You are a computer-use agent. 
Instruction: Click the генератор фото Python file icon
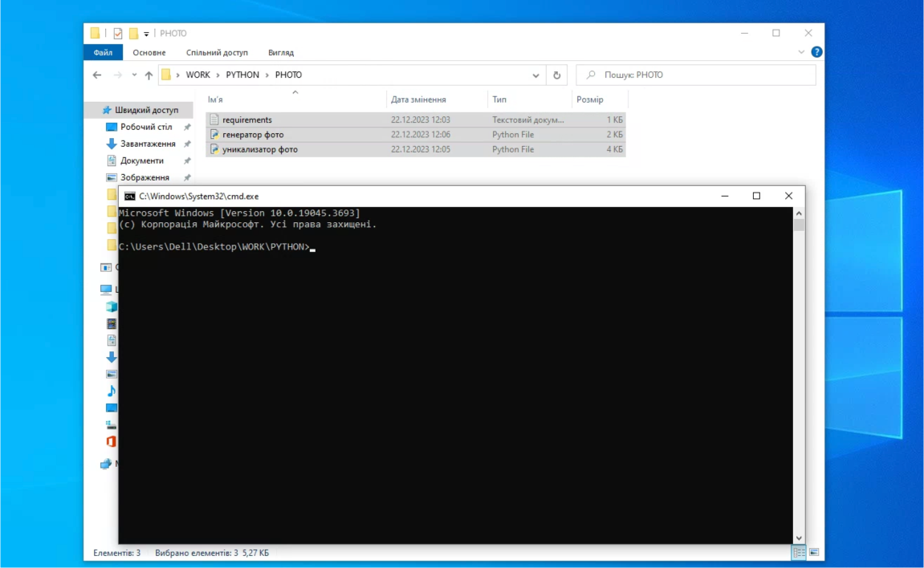pos(214,134)
